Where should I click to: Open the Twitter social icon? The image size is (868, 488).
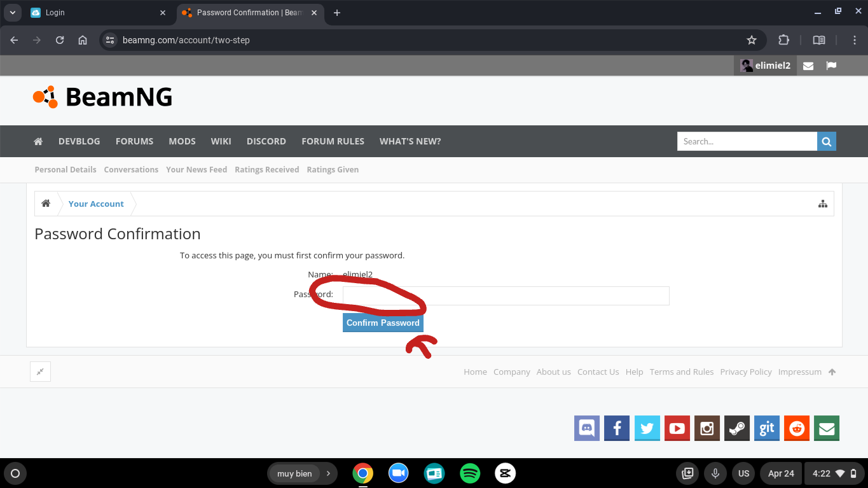[647, 428]
